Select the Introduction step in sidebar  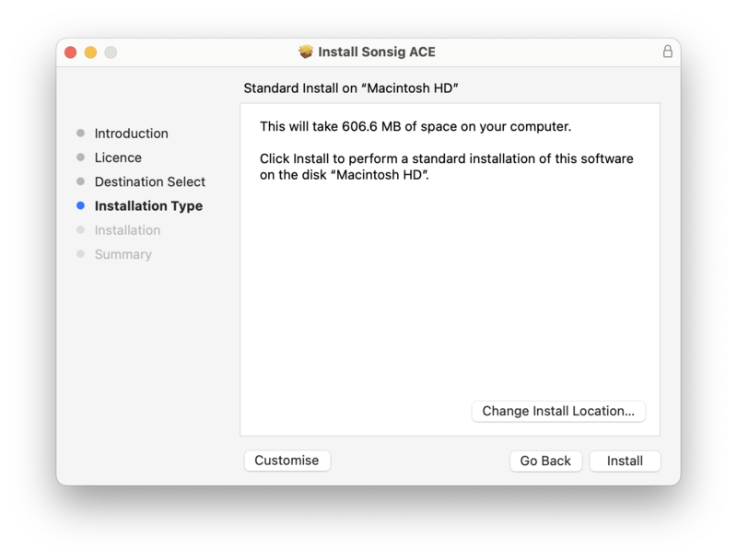click(131, 134)
